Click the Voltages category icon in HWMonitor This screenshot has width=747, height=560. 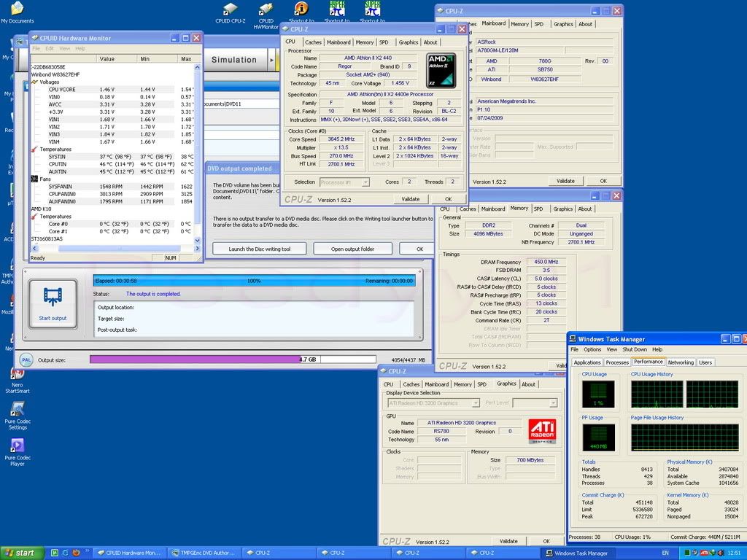click(x=34, y=82)
